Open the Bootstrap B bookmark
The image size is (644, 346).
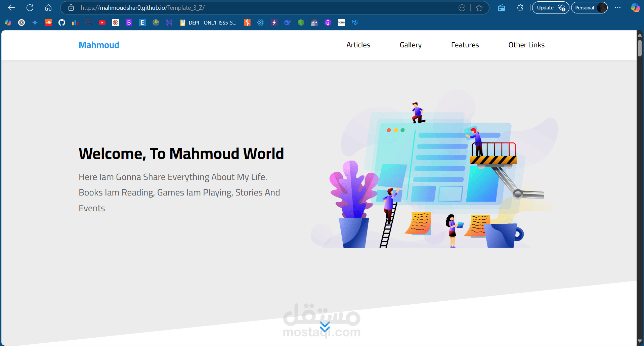coord(129,23)
